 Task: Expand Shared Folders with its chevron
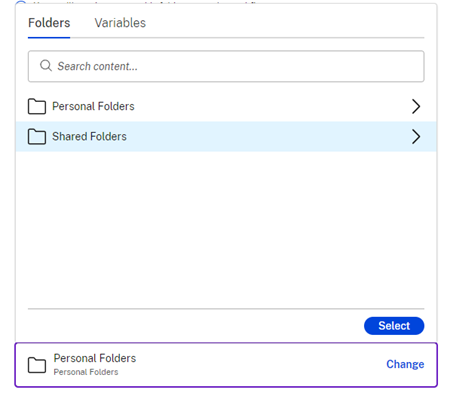(416, 137)
